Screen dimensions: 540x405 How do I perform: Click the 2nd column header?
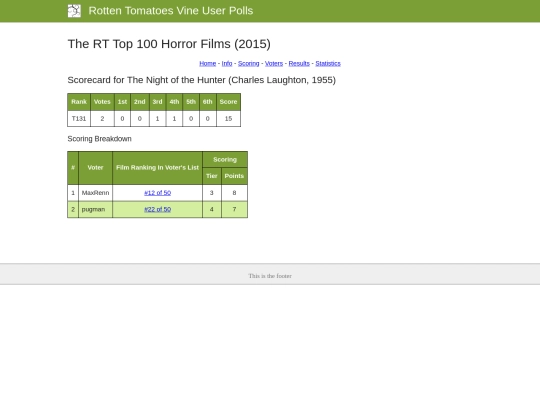[139, 102]
